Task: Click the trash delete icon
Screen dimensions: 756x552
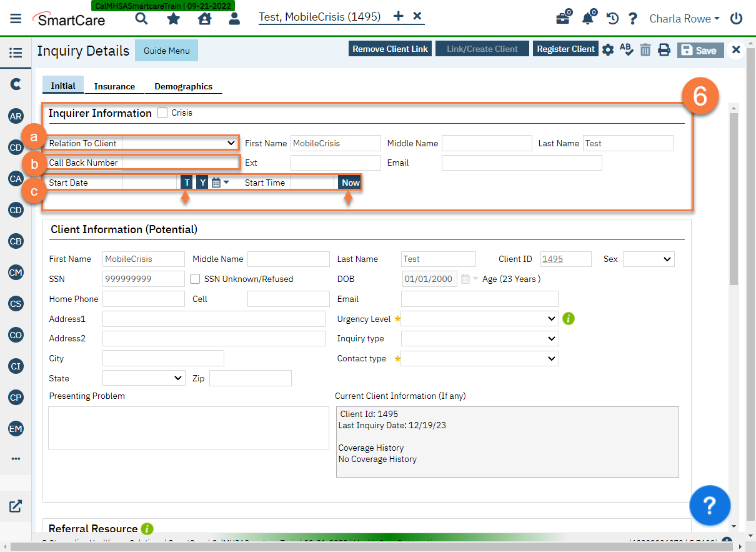Action: (645, 50)
